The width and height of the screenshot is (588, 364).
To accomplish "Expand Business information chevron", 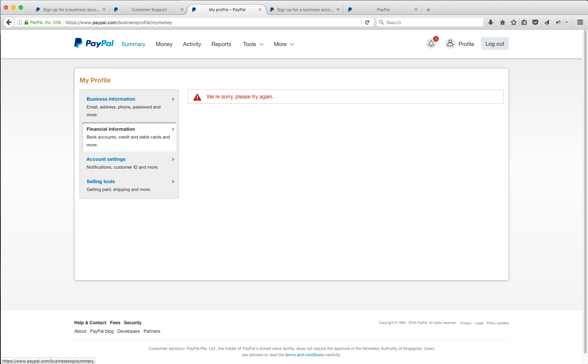I will [x=173, y=99].
